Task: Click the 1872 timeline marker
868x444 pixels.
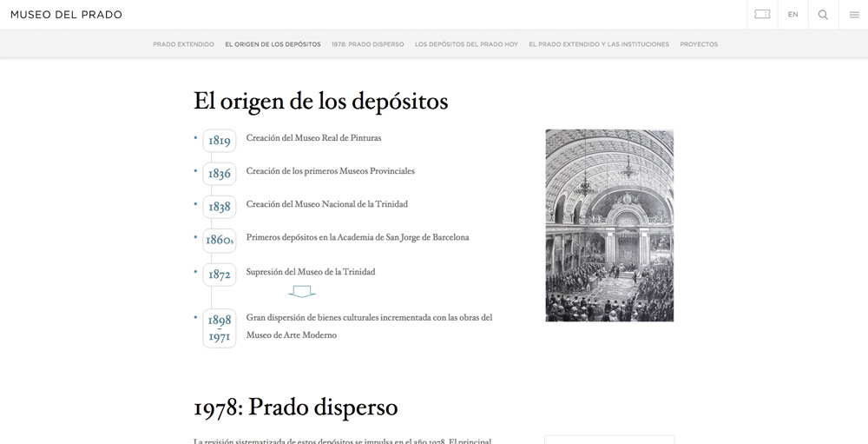Action: (220, 275)
